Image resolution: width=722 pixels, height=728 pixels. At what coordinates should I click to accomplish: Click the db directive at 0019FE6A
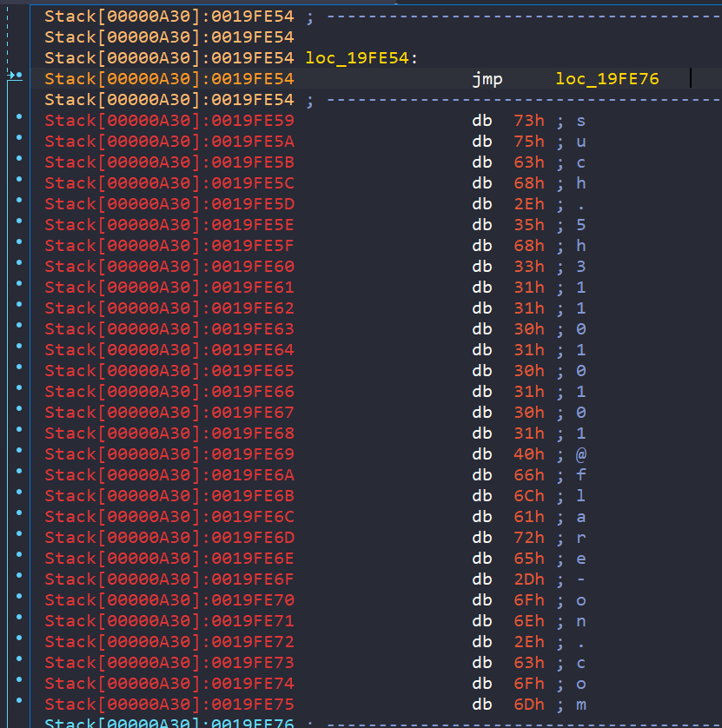pyautogui.click(x=482, y=475)
